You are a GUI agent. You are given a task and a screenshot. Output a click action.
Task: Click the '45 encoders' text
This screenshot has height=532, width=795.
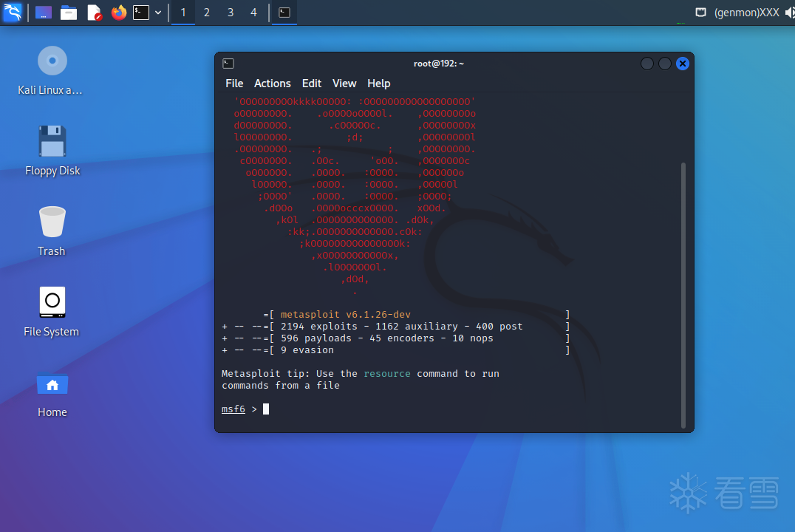click(x=401, y=338)
